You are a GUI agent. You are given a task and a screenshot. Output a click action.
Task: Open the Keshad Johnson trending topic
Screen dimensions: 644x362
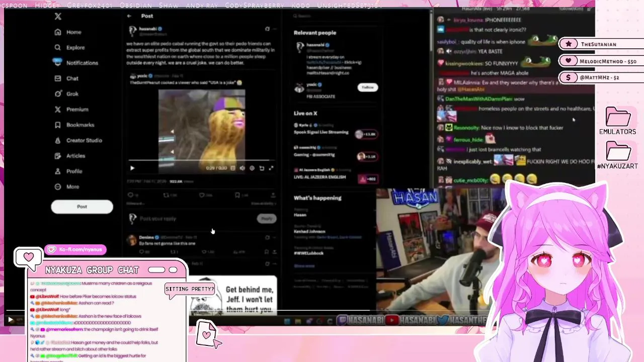point(309,232)
